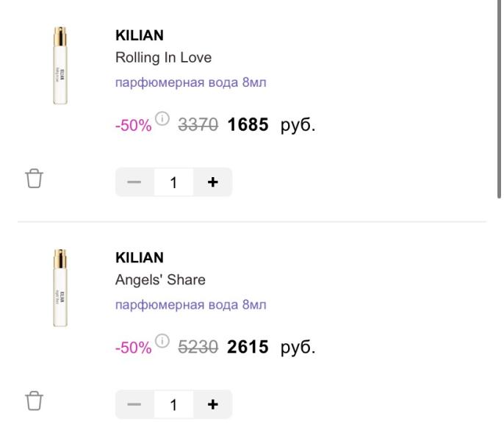Click Angels' Share quantity field
Screen dimensions: 504x441
173,404
